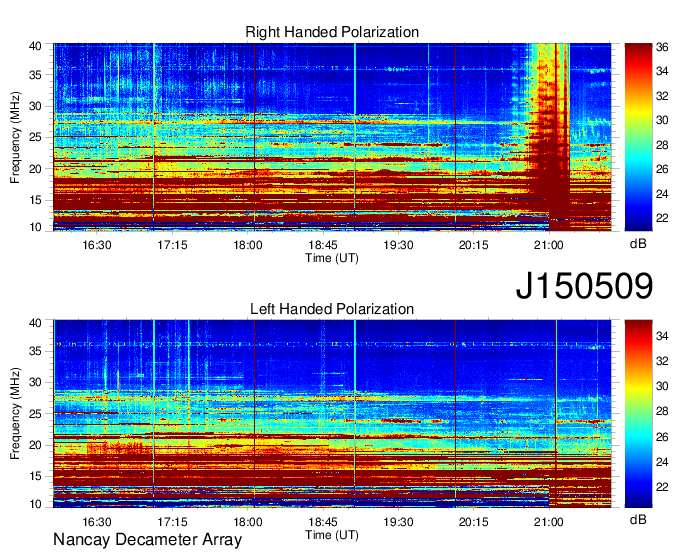Click the 'Nancay Decameter Array' caption
This screenshot has height=552, width=680.
coord(147,540)
